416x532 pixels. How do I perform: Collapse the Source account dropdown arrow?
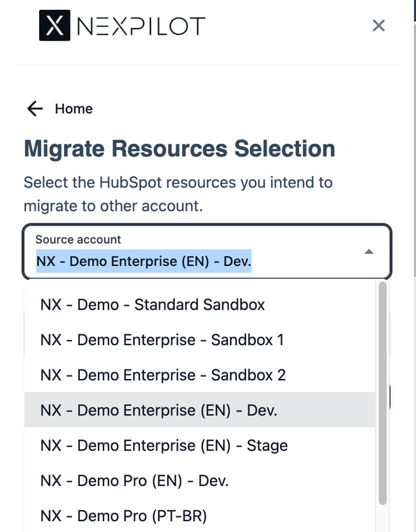(368, 251)
